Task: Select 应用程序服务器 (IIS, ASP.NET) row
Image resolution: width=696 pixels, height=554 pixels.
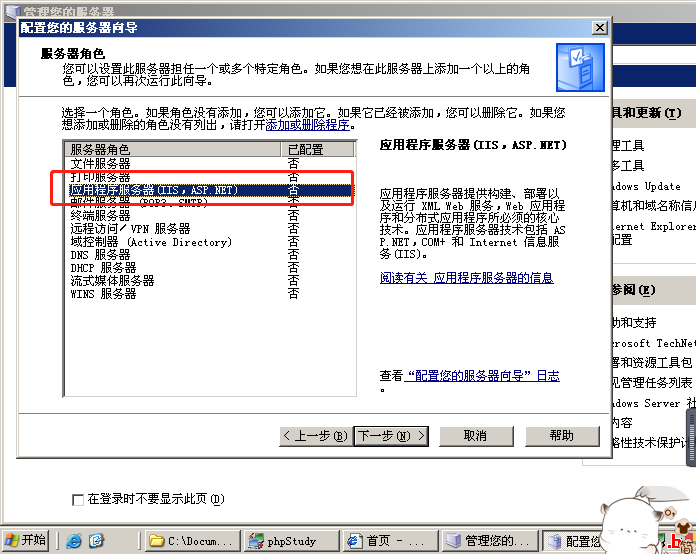Action: [x=210, y=190]
